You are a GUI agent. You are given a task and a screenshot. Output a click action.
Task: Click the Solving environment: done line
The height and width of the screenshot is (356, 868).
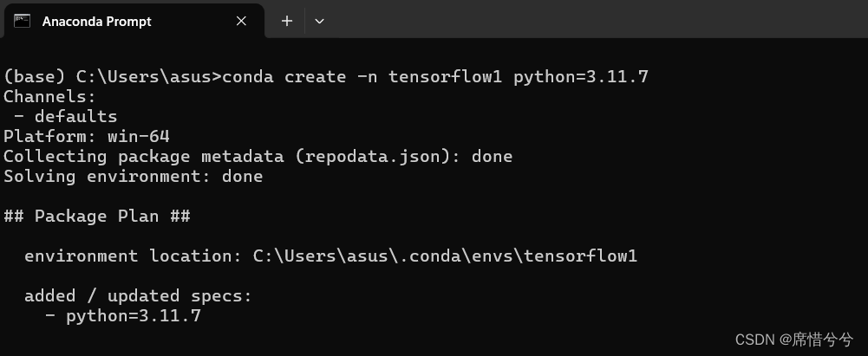[133, 177]
